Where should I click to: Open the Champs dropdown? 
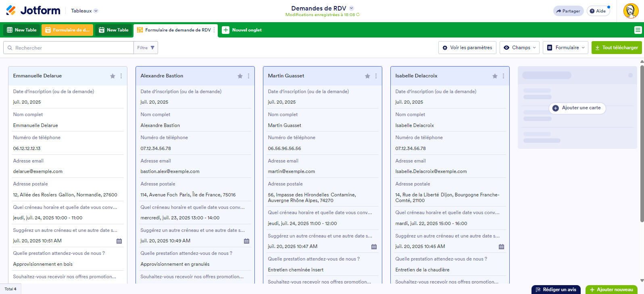(x=519, y=48)
